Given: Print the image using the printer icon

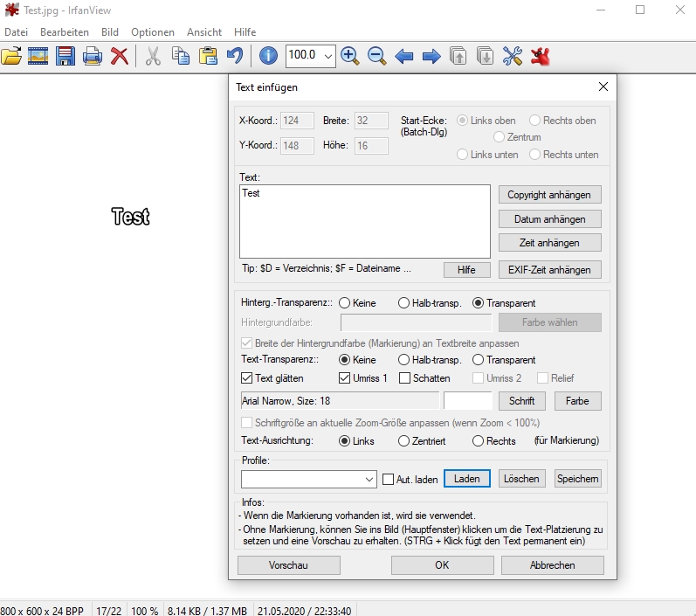Looking at the screenshot, I should (93, 57).
